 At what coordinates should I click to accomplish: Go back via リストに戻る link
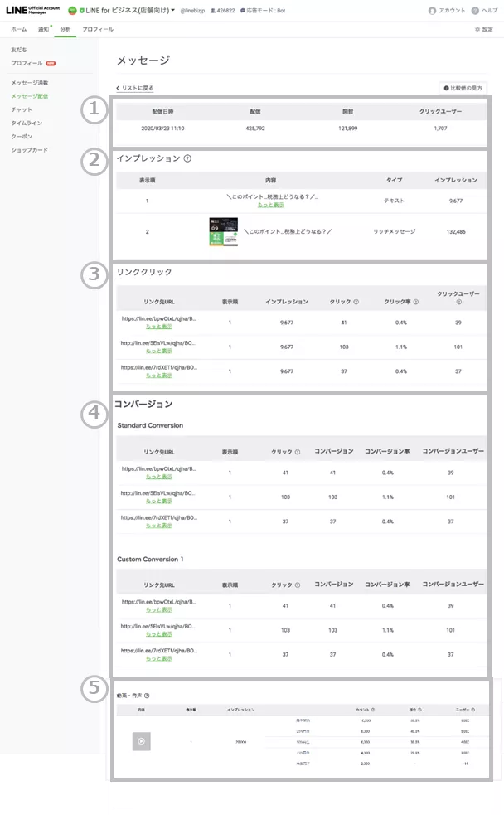click(135, 88)
